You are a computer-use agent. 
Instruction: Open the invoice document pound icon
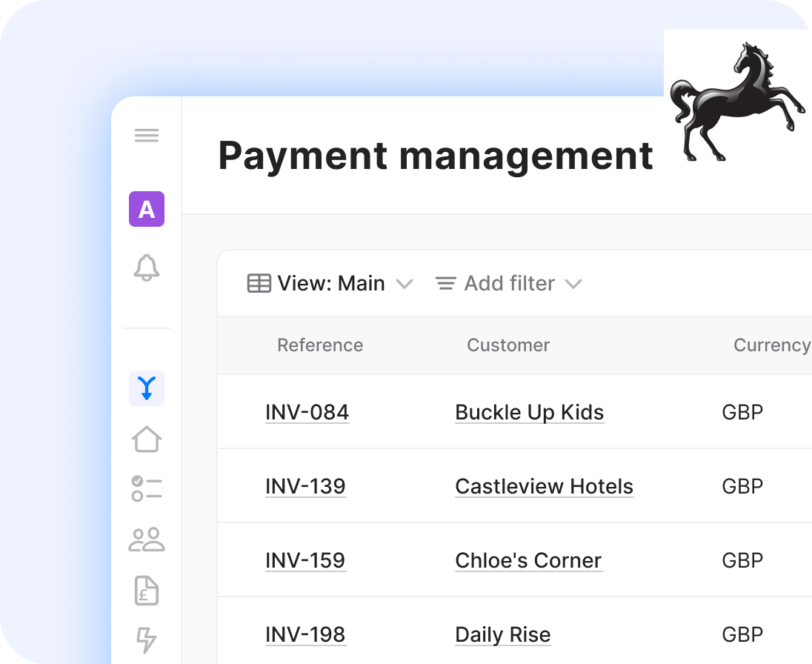(147, 590)
